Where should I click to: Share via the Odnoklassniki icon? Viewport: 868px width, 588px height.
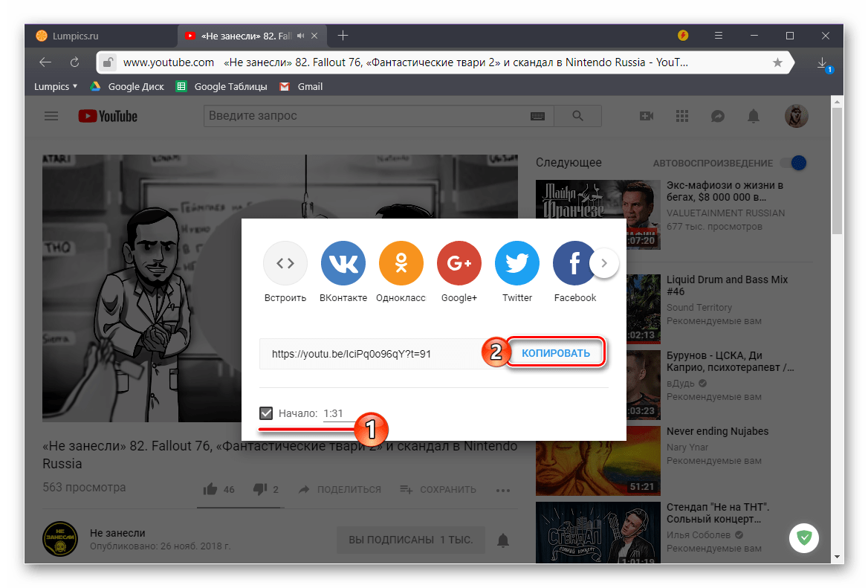[401, 263]
